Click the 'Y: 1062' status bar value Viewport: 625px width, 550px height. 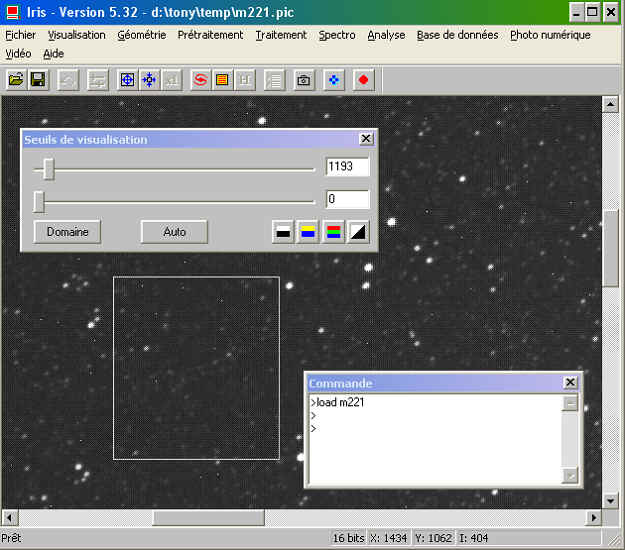click(x=433, y=538)
